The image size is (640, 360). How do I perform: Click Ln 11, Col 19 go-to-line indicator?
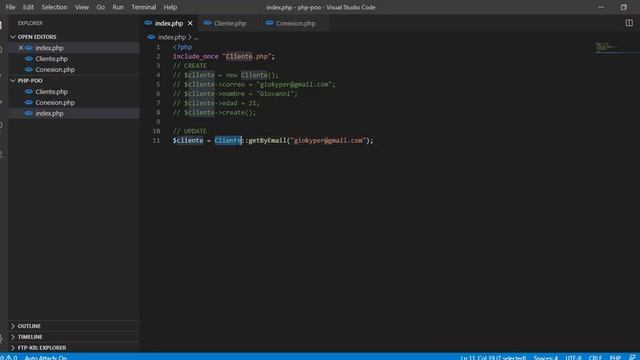pyautogui.click(x=493, y=357)
